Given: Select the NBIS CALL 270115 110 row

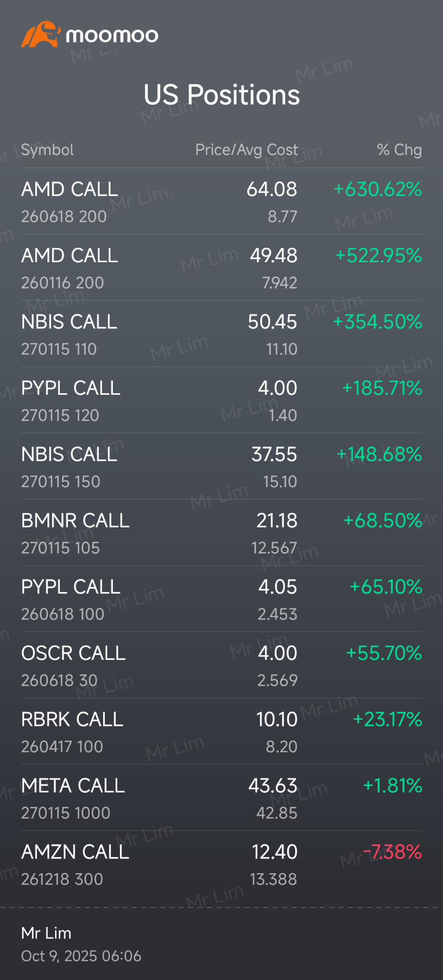Looking at the screenshot, I should 69,334.
